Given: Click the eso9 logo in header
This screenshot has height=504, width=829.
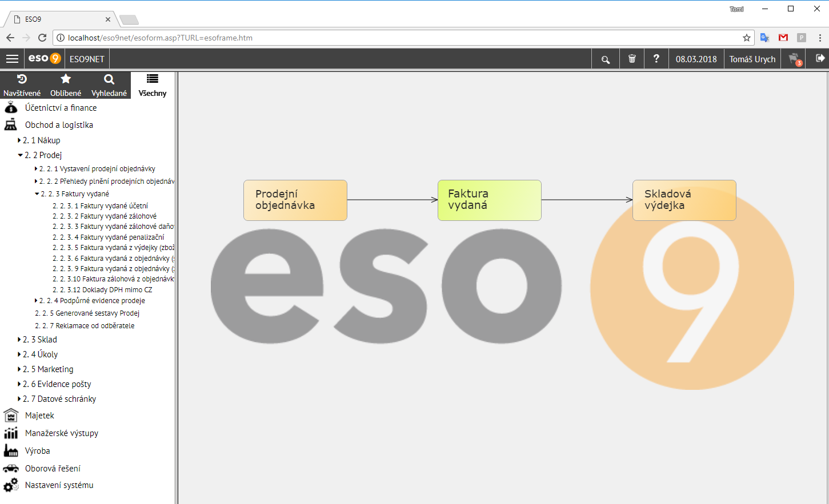Looking at the screenshot, I should [x=45, y=59].
